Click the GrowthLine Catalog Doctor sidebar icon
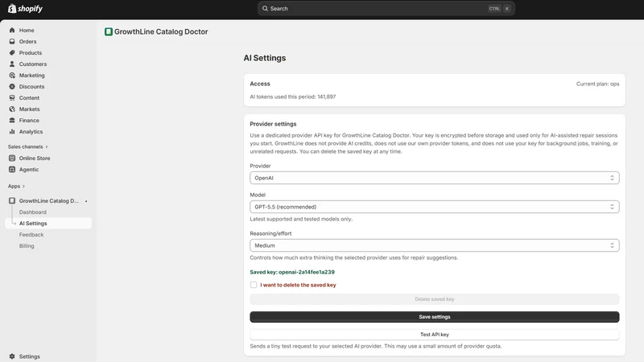 point(12,200)
